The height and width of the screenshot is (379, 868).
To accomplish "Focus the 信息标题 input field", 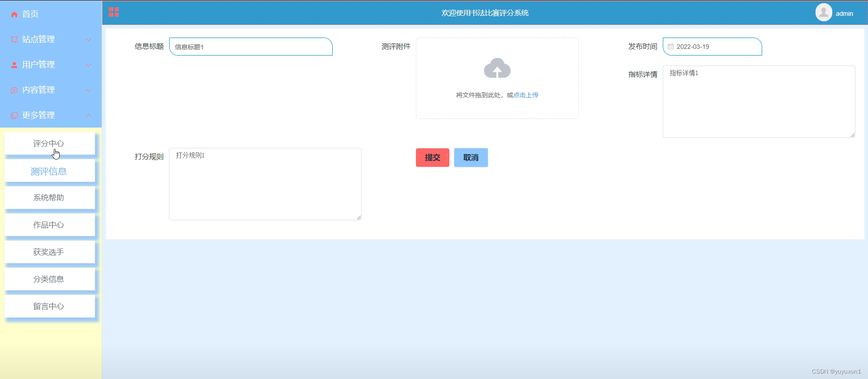I will click(x=251, y=47).
